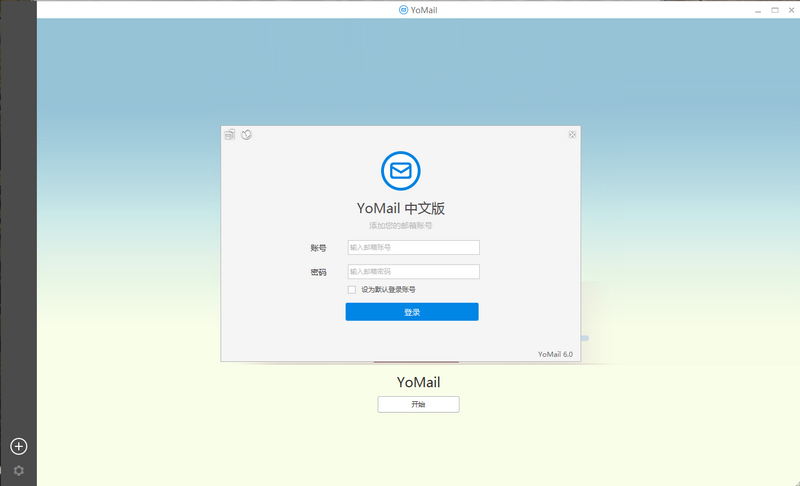Maximize the YoMail window

point(775,10)
